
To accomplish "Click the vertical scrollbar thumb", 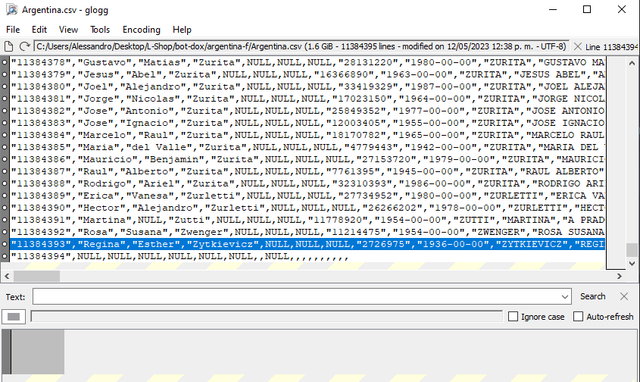I will [x=632, y=250].
